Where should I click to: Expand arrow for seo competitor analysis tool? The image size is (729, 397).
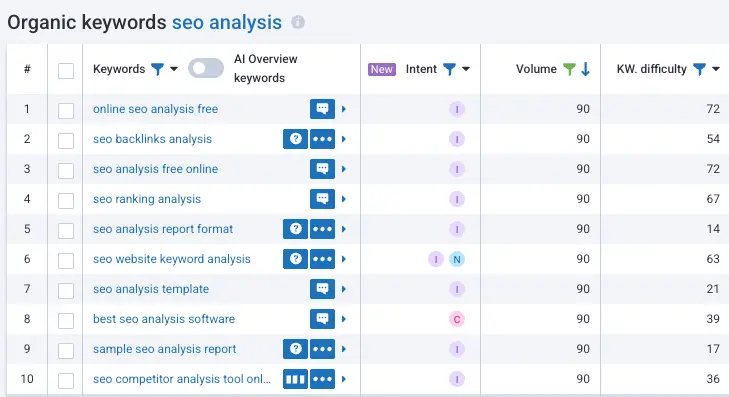pyautogui.click(x=344, y=379)
